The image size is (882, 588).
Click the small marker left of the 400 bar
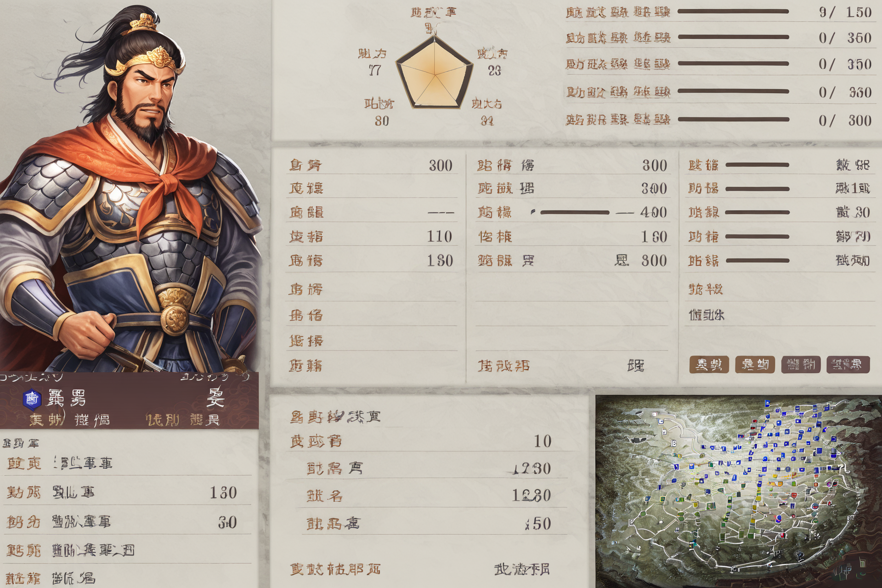(533, 212)
